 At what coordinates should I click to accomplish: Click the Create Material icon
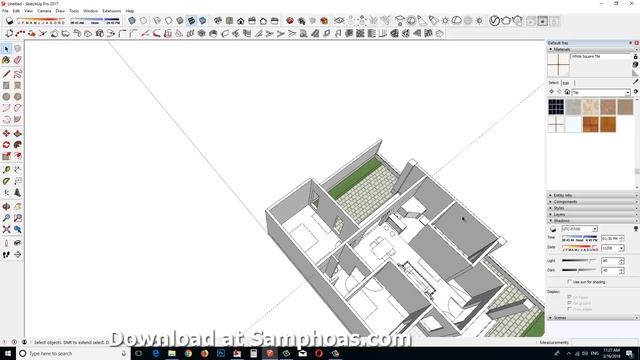pyautogui.click(x=636, y=64)
